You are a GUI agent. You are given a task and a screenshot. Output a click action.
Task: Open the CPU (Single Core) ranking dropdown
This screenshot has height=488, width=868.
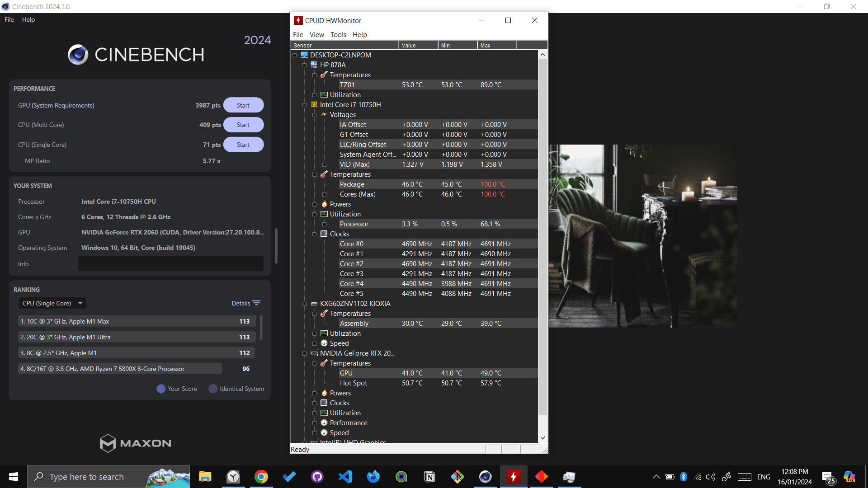point(52,303)
